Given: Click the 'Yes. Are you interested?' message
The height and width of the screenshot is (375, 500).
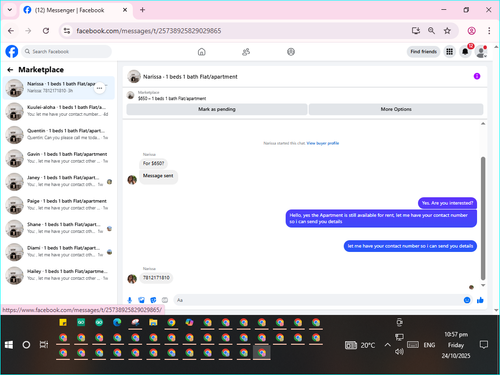Looking at the screenshot, I should click(x=447, y=203).
